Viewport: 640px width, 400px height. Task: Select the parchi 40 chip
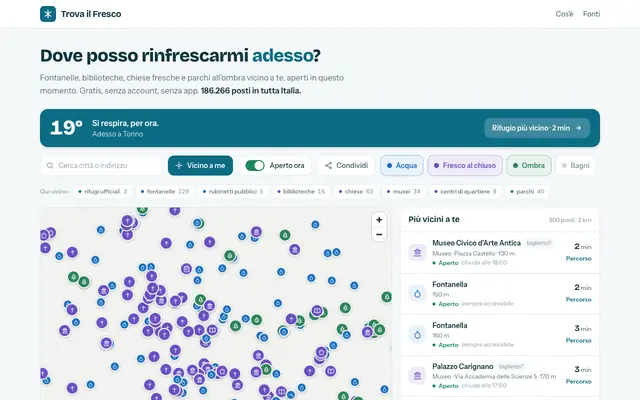pyautogui.click(x=527, y=191)
